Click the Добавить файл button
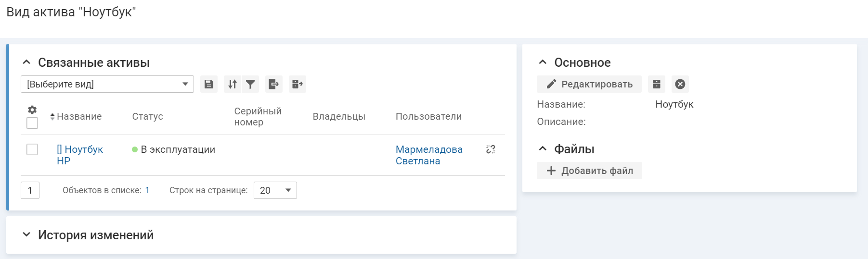The width and height of the screenshot is (868, 259). click(589, 171)
